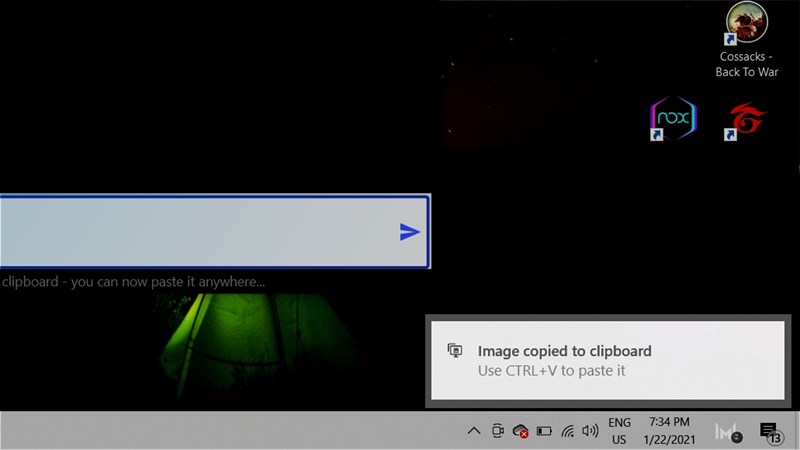Viewport: 800px width, 450px height.
Task: Open the Action Center with 13 notifications
Action: [770, 432]
